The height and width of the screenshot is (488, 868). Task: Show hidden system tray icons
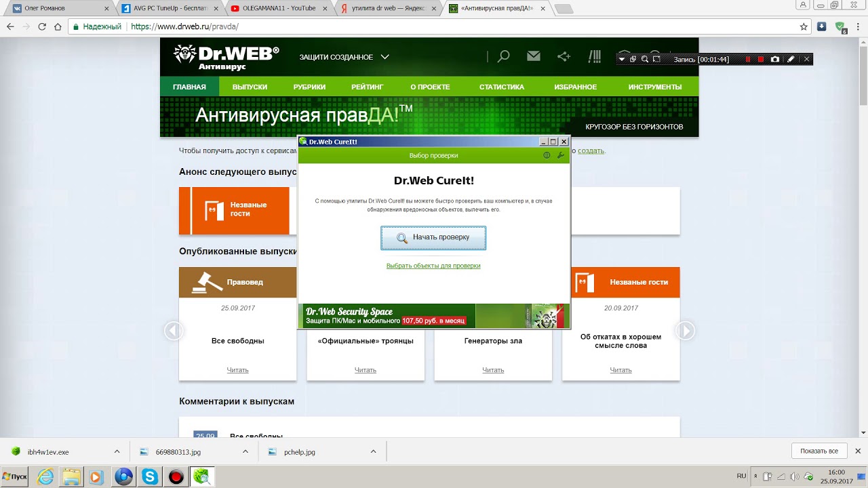point(755,476)
